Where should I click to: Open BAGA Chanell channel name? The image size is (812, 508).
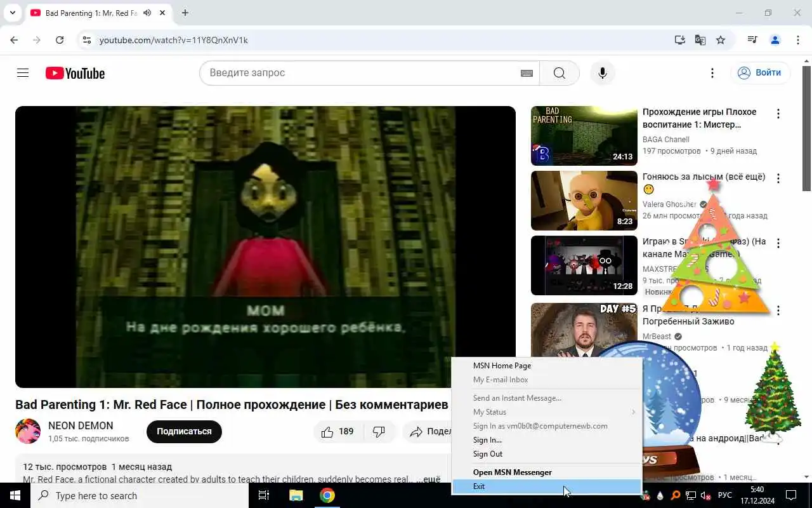(665, 140)
